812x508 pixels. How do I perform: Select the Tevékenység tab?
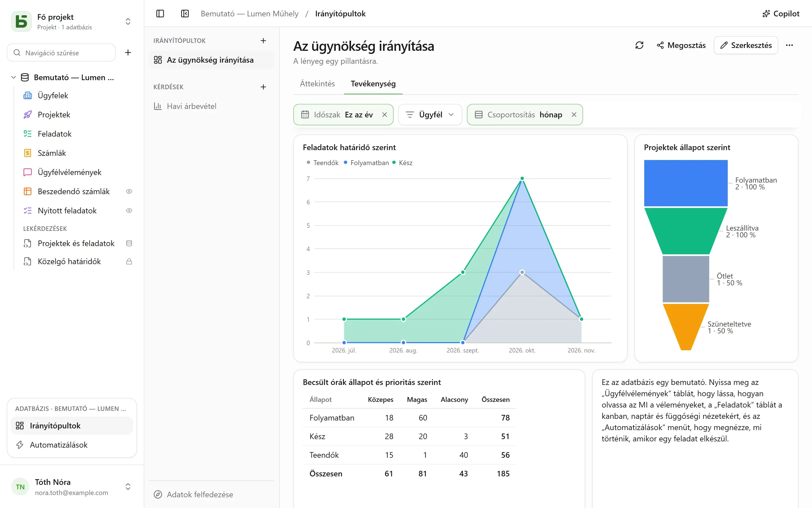point(373,84)
